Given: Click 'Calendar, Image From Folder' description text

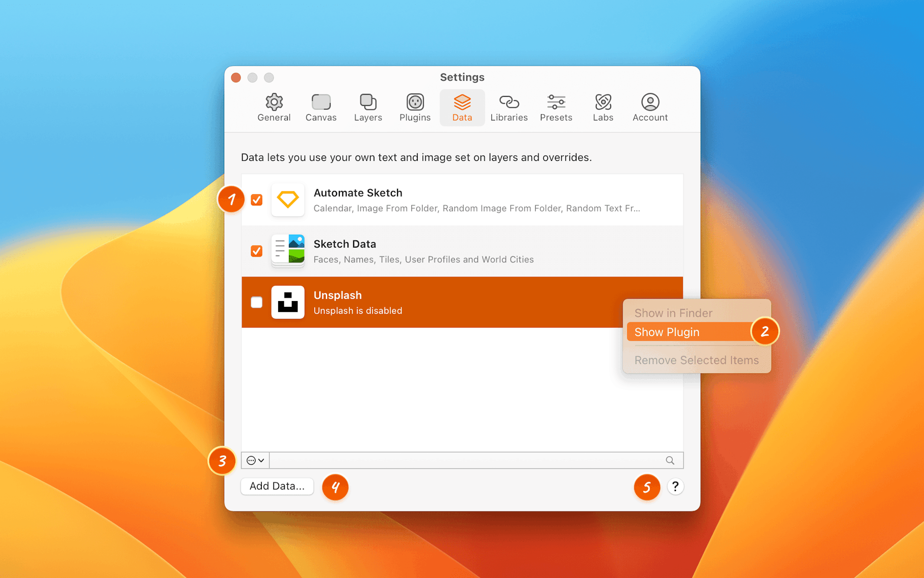Looking at the screenshot, I should (476, 208).
